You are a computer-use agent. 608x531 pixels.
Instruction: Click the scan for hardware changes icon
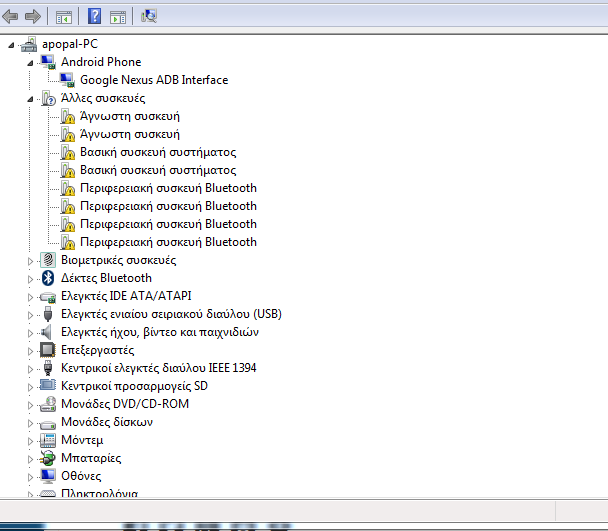(149, 16)
